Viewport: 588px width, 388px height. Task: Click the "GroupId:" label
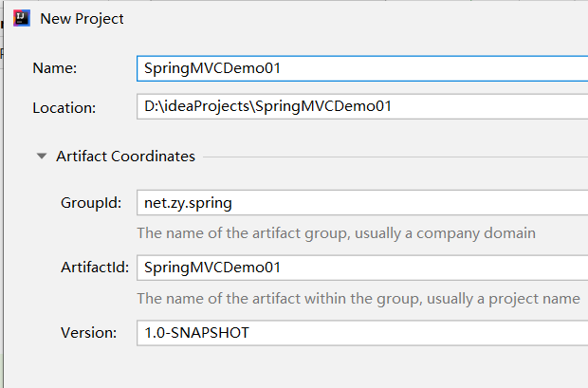pos(90,202)
